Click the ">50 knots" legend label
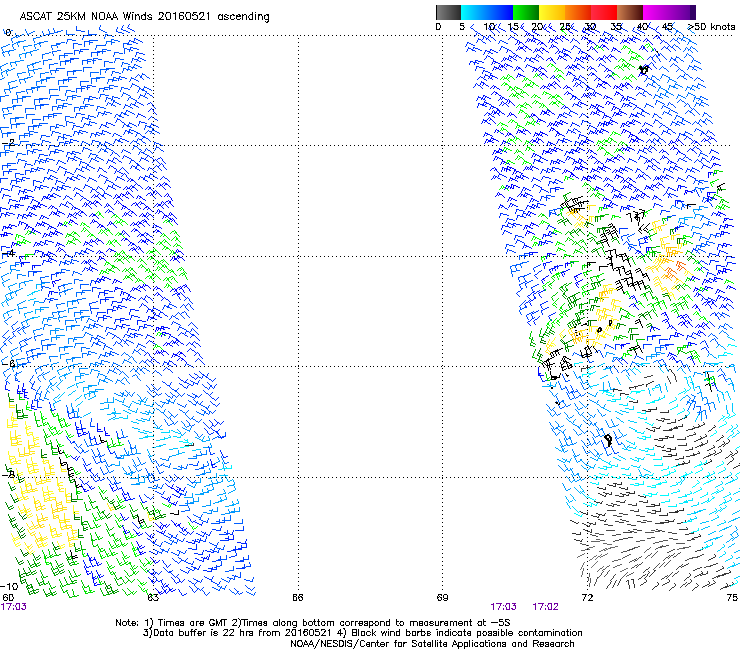This screenshot has width=740, height=650. coord(711,26)
